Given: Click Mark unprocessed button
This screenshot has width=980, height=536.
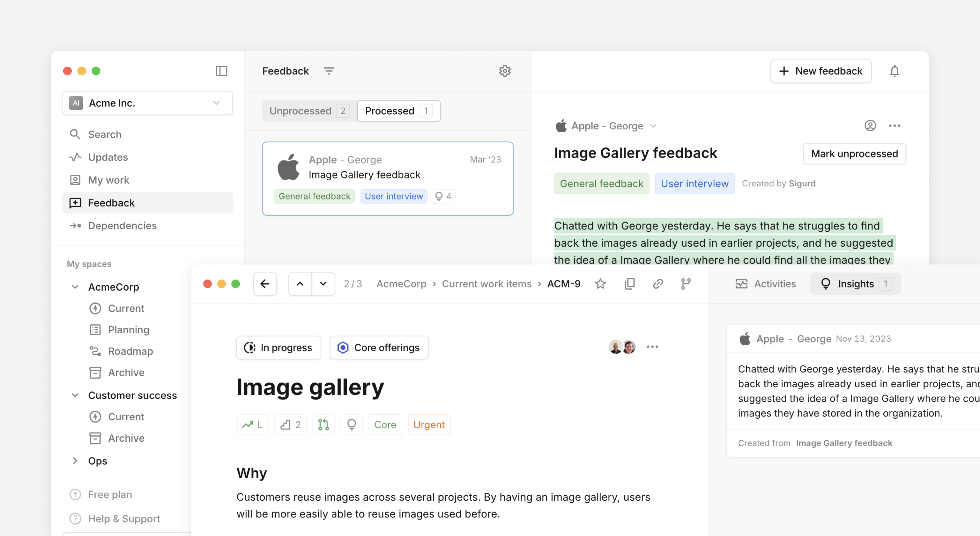Looking at the screenshot, I should click(854, 154).
